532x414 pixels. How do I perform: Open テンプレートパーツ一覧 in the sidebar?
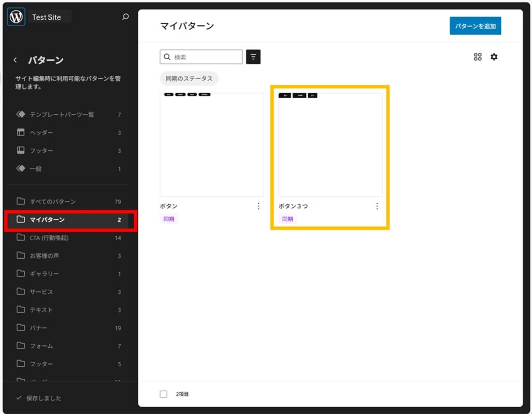point(61,114)
